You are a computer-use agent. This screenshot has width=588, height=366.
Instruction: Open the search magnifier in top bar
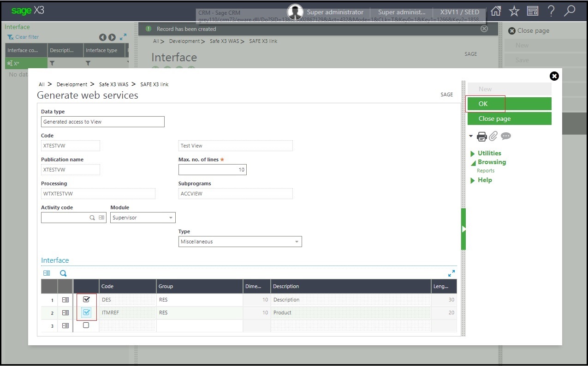pyautogui.click(x=570, y=11)
